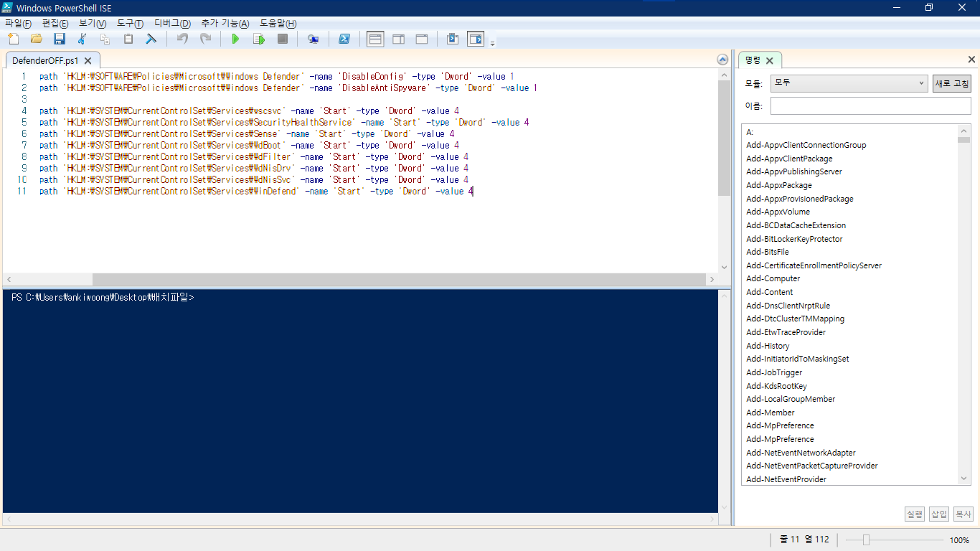Create a new script with the New icon
Screen dimensions: 980x551
pos(14,39)
